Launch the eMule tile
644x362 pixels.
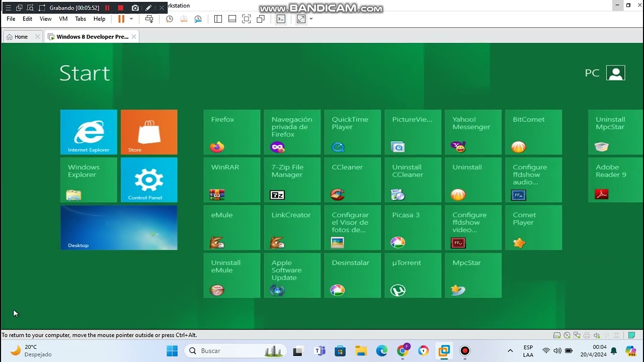[x=232, y=227]
